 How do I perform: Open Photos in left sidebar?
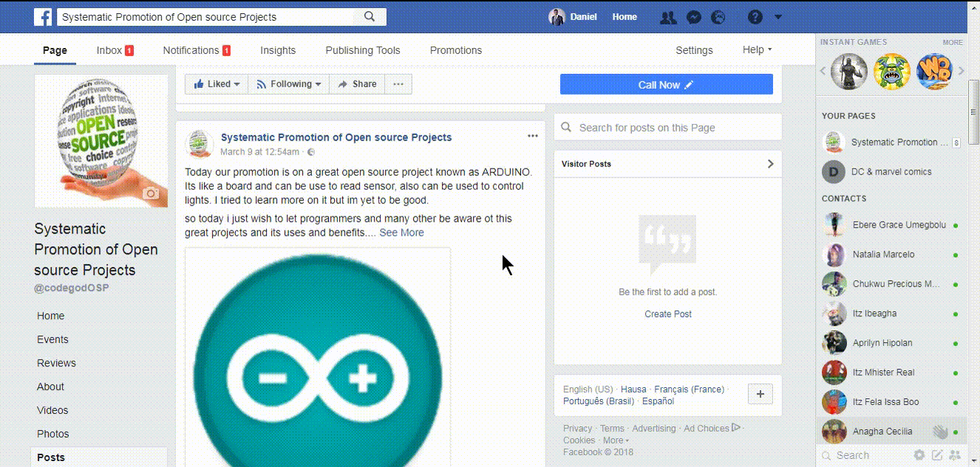52,434
